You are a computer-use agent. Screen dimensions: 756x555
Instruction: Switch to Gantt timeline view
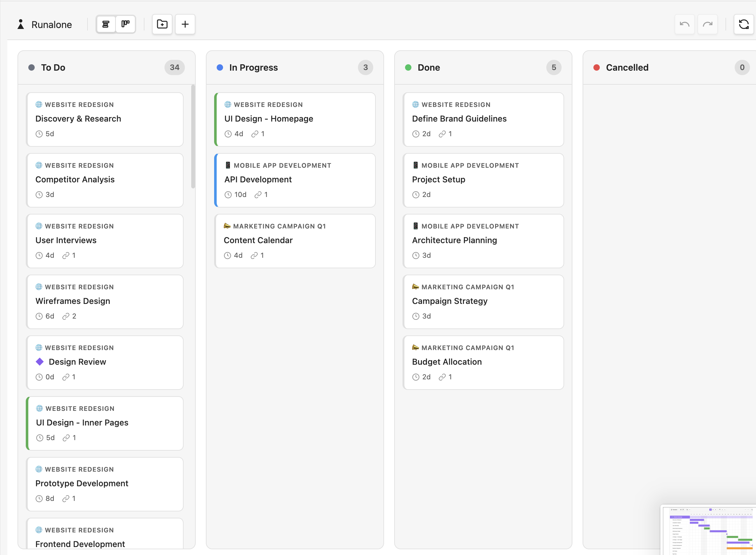click(x=106, y=24)
